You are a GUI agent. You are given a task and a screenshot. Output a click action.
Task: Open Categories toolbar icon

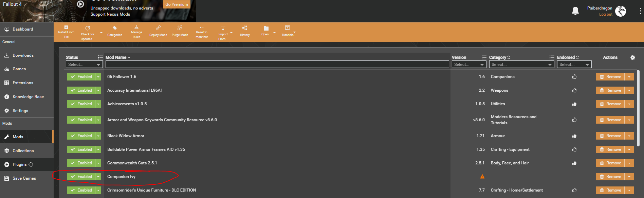click(x=115, y=28)
